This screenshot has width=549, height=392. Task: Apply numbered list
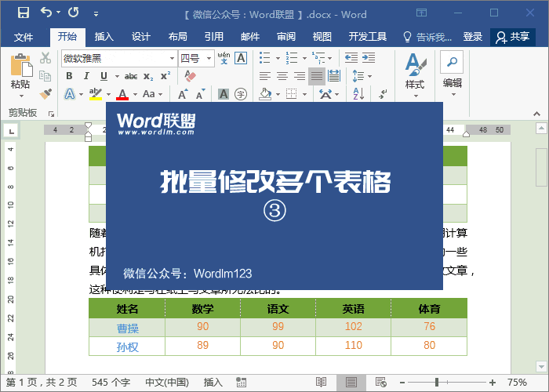pos(292,58)
